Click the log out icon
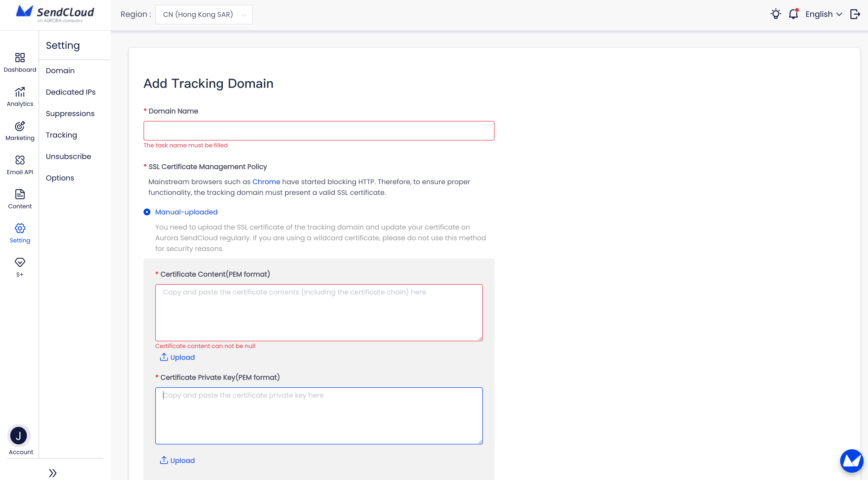This screenshot has height=480, width=868. tap(855, 14)
